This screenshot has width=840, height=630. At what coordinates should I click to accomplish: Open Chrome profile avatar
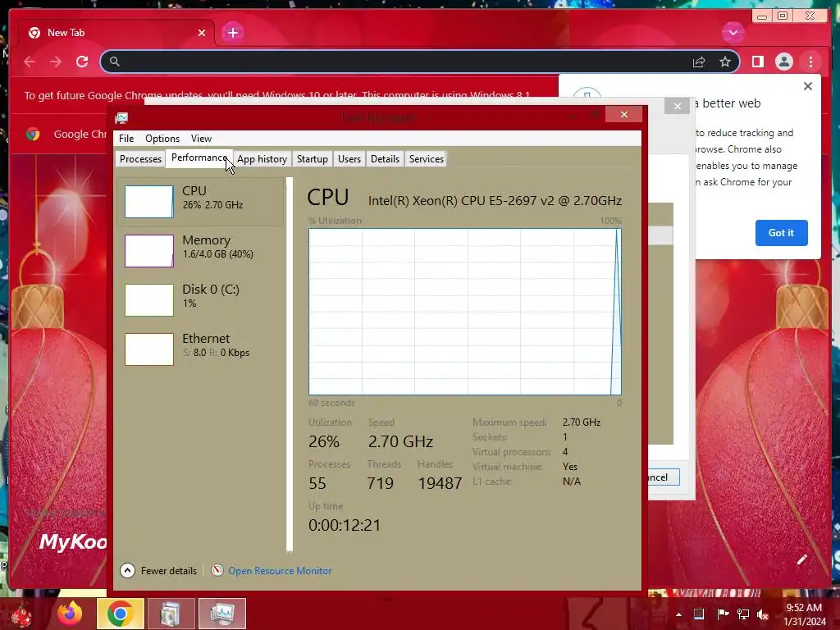[x=784, y=62]
